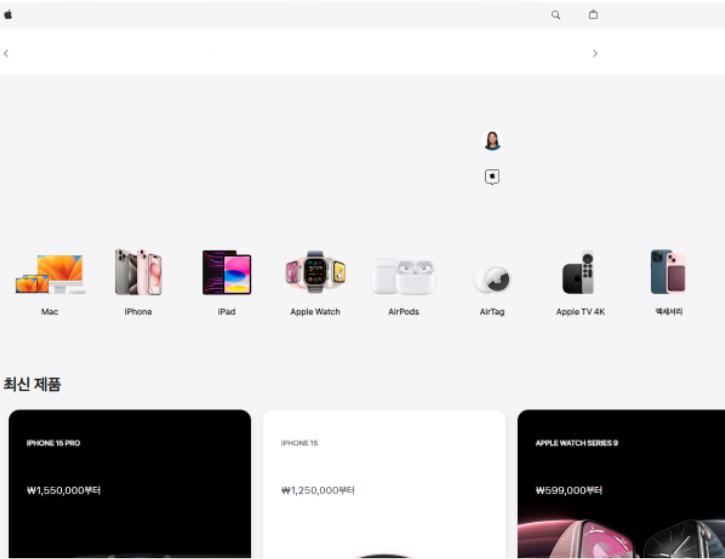Click the Apple logo in the top bar
The height and width of the screenshot is (559, 725).
[8, 15]
